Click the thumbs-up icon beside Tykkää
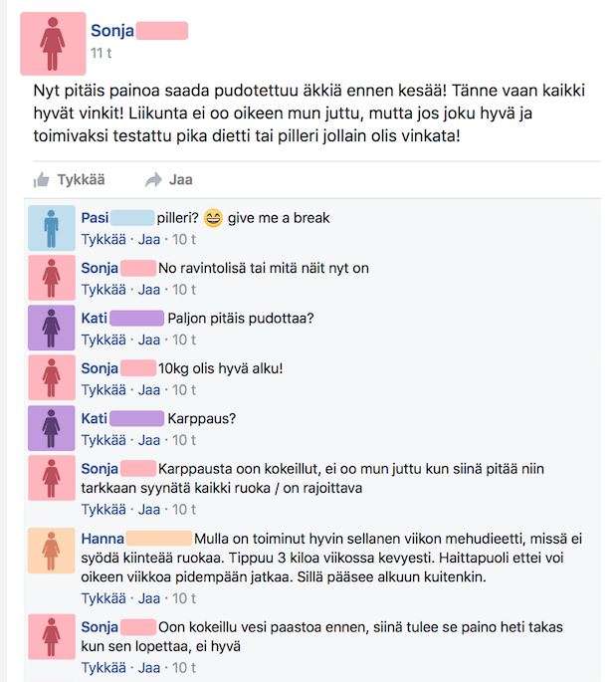 pyautogui.click(x=41, y=179)
